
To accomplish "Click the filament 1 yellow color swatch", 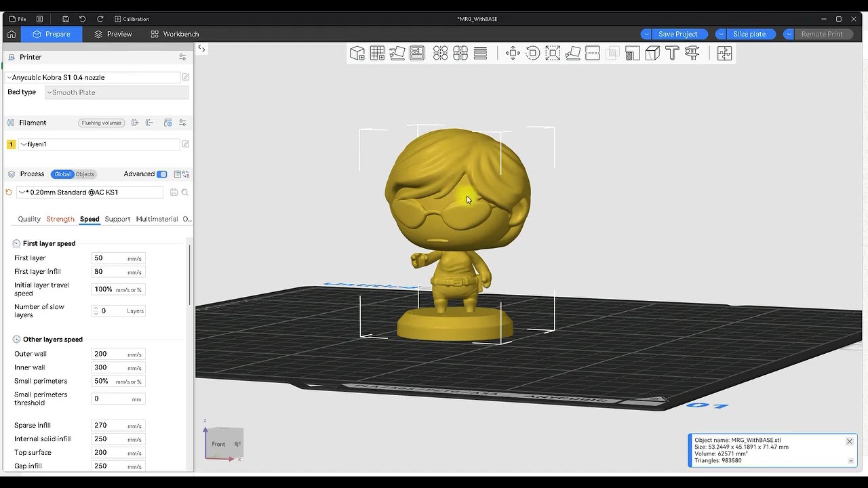I will pos(11,144).
